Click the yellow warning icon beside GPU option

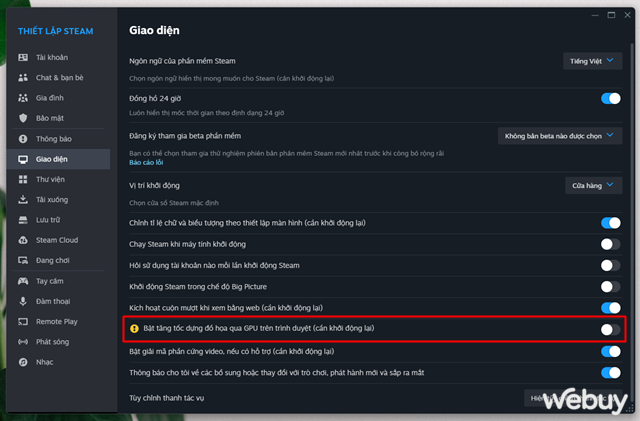134,328
